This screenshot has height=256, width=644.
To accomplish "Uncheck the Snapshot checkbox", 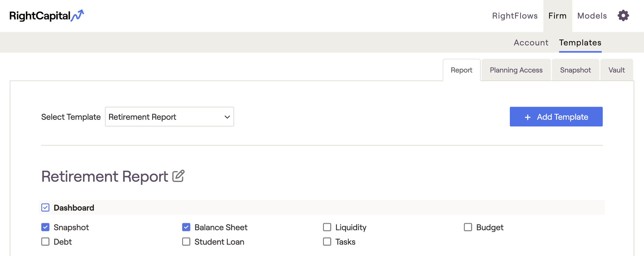I will pos(45,227).
